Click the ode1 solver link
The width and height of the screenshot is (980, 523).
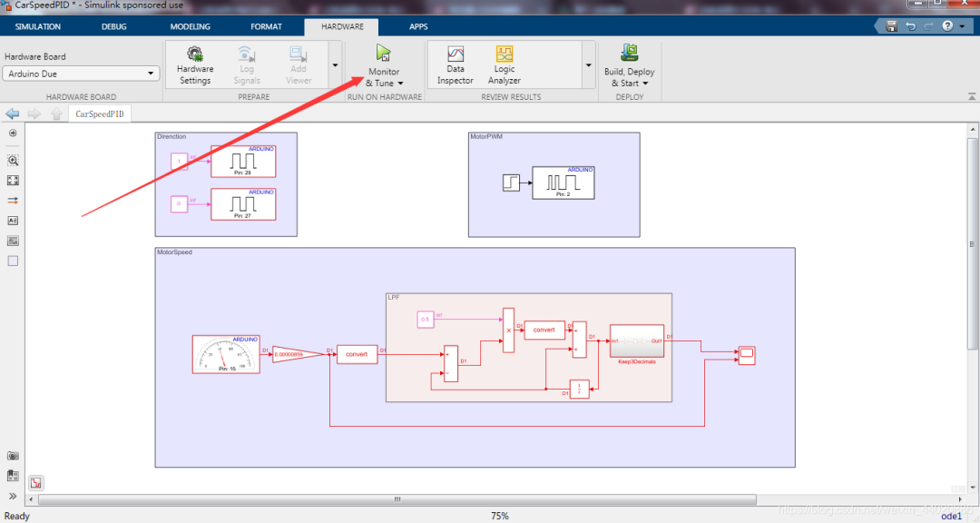click(x=951, y=516)
